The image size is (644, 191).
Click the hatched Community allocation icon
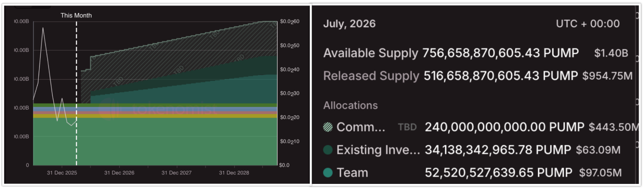pyautogui.click(x=328, y=127)
